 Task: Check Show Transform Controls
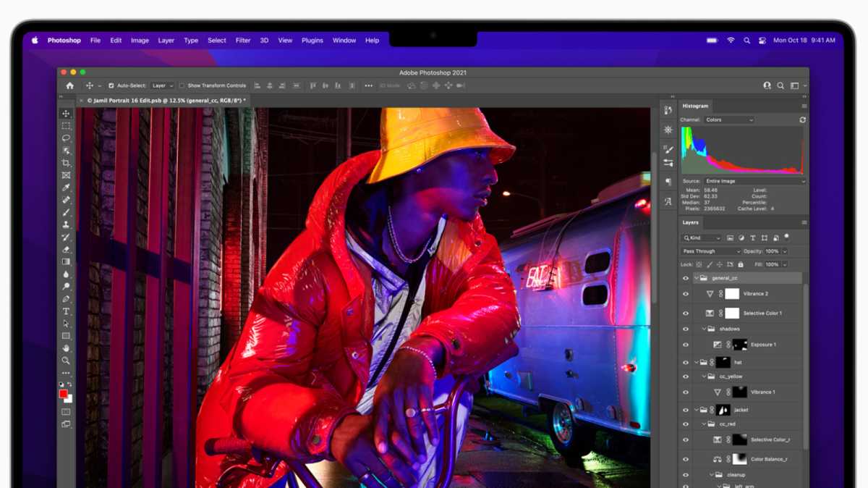point(182,85)
